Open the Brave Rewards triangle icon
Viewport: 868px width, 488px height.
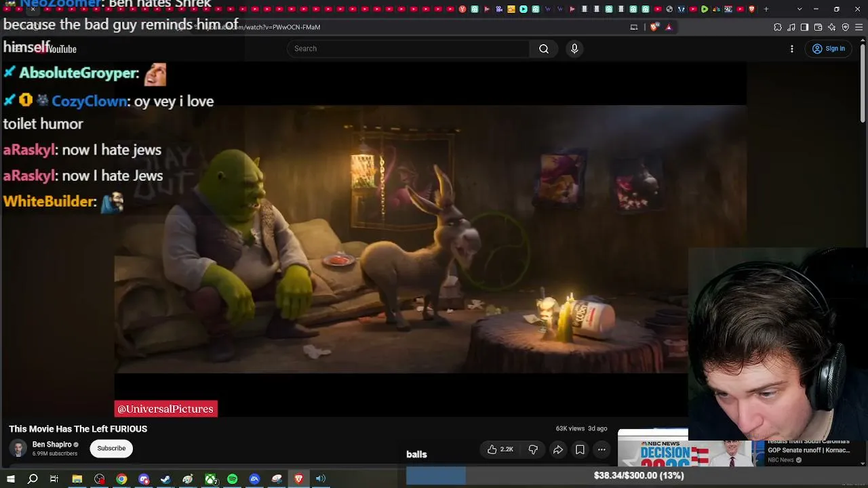[x=669, y=27]
